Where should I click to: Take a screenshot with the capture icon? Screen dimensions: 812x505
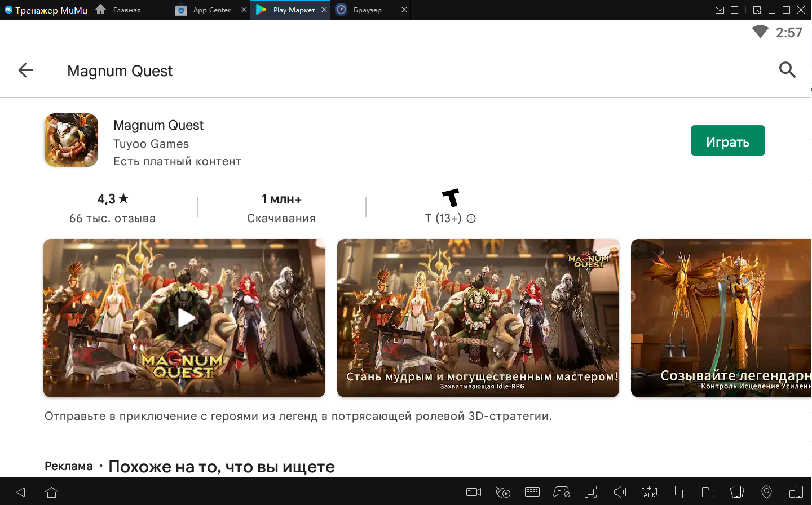591,492
